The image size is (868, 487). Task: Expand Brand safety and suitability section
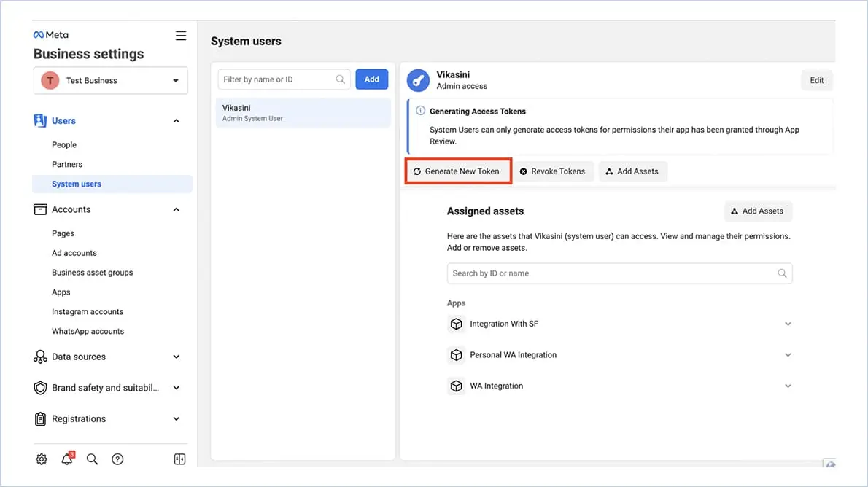[x=176, y=388]
